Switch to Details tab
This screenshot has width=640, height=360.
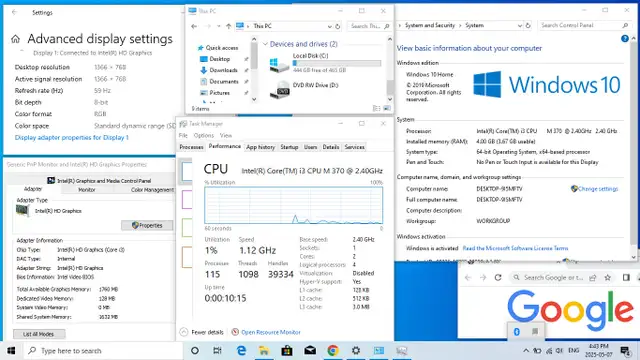click(331, 147)
